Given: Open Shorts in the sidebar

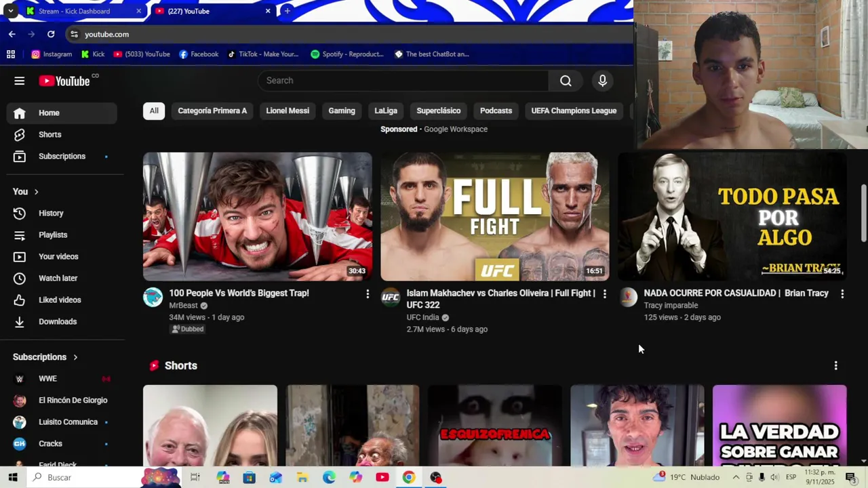Looking at the screenshot, I should tap(62, 135).
